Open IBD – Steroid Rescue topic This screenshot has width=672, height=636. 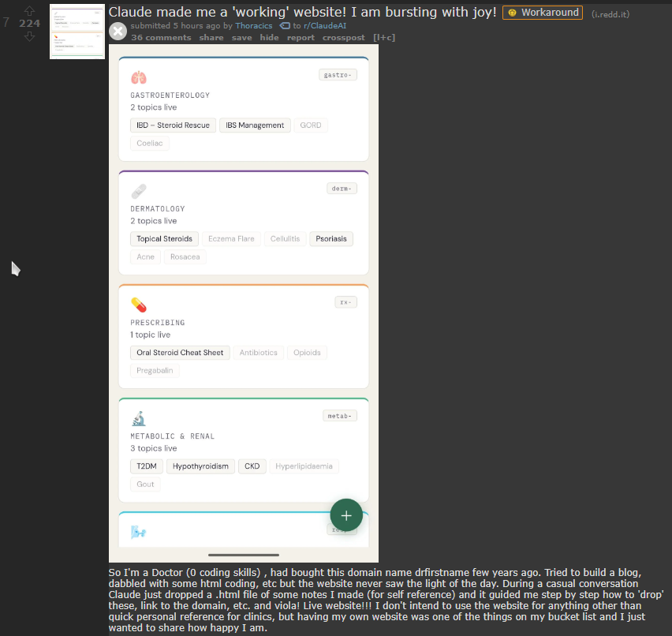click(x=174, y=125)
